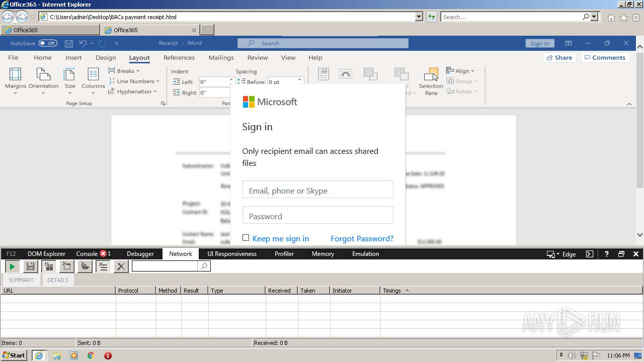
Task: Open the IE address bar dropdown arrow
Action: click(419, 17)
